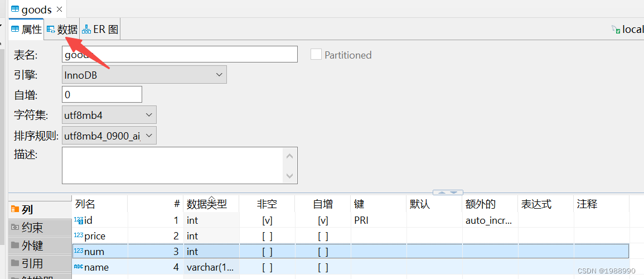Click the 注释 column header
This screenshot has height=279, width=644.
[x=602, y=204]
